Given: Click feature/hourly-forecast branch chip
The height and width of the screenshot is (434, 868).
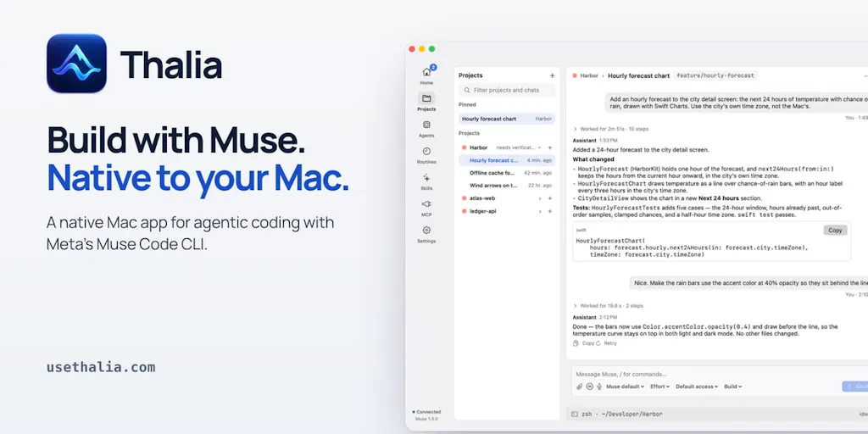Looking at the screenshot, I should pyautogui.click(x=715, y=75).
